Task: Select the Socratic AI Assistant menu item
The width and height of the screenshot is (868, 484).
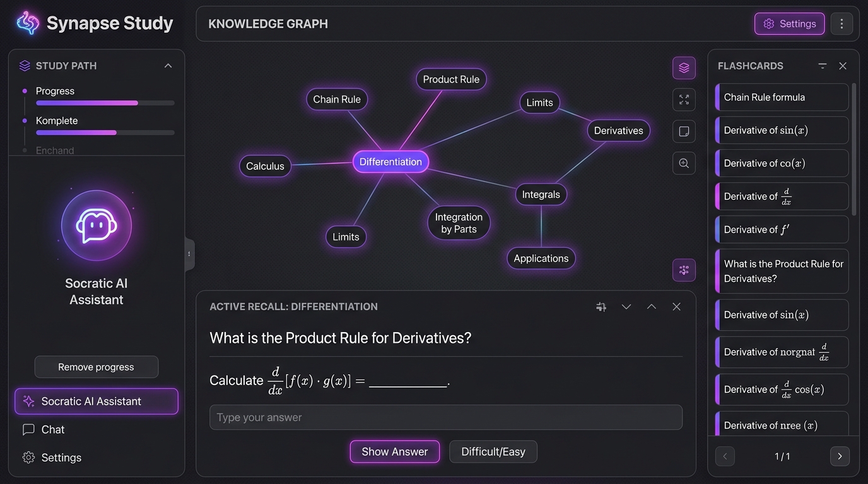Action: click(x=97, y=401)
